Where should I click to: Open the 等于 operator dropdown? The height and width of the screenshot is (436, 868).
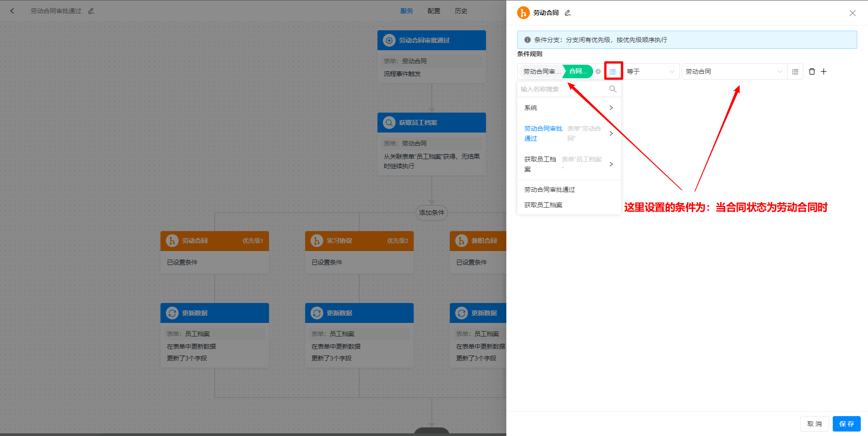pos(650,71)
